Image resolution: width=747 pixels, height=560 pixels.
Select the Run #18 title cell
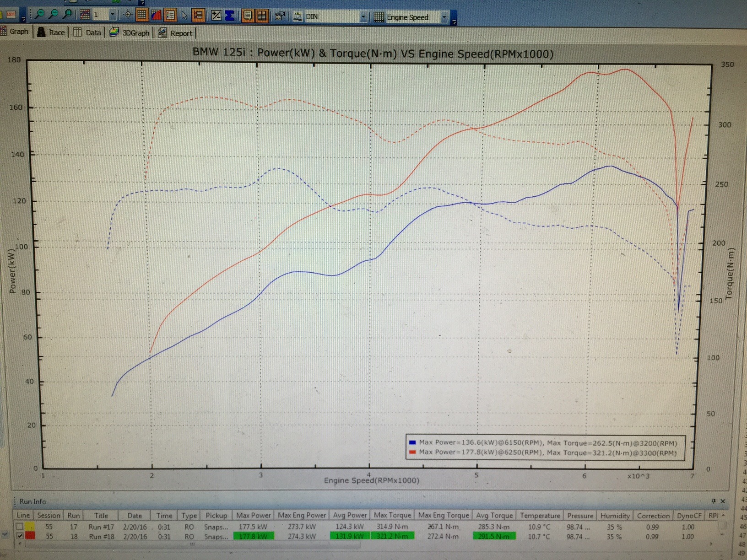coord(101,536)
